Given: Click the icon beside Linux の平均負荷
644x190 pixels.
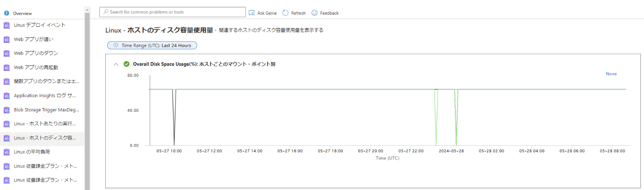Looking at the screenshot, I should click(6, 152).
